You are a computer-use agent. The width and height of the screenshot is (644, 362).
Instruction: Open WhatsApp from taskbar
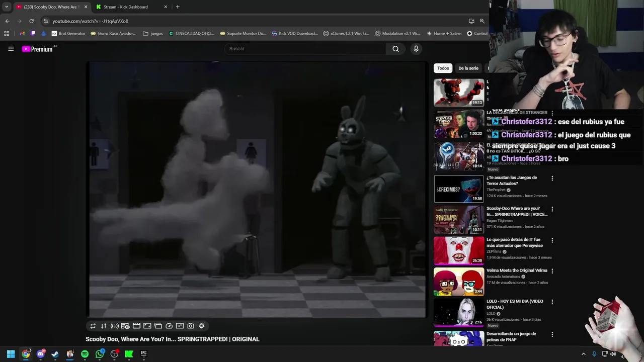(100, 354)
